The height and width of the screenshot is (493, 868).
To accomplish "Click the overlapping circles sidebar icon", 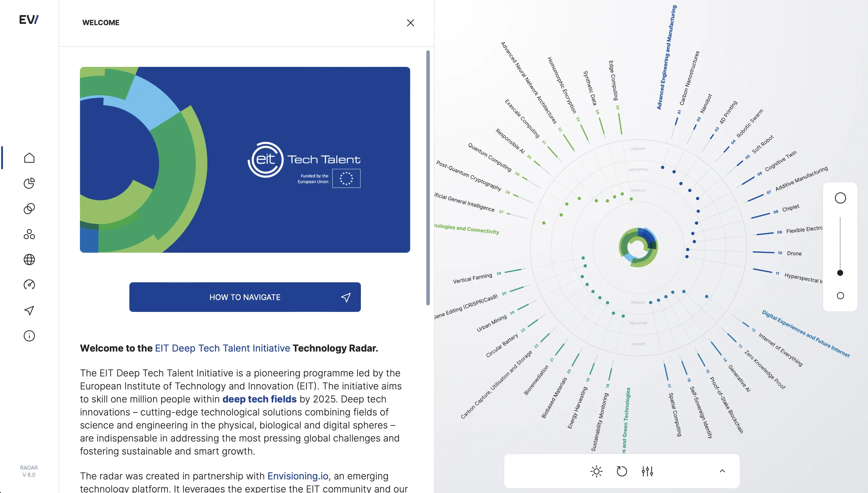I will click(x=29, y=209).
